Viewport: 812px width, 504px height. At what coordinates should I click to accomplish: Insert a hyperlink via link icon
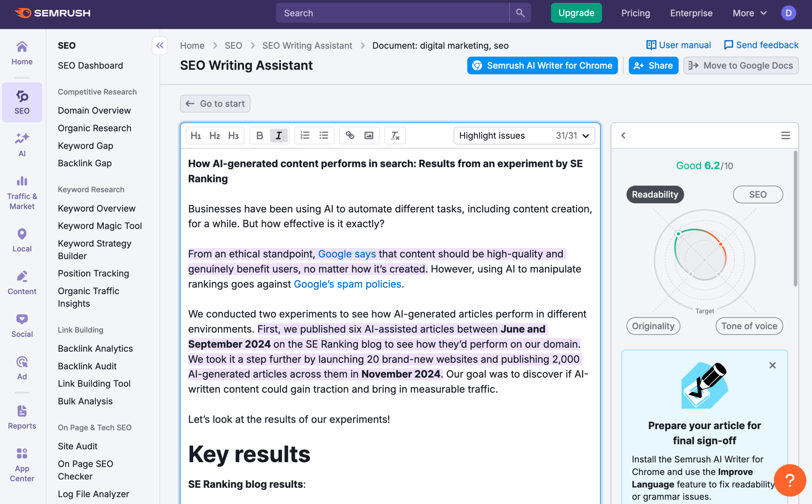(x=350, y=135)
